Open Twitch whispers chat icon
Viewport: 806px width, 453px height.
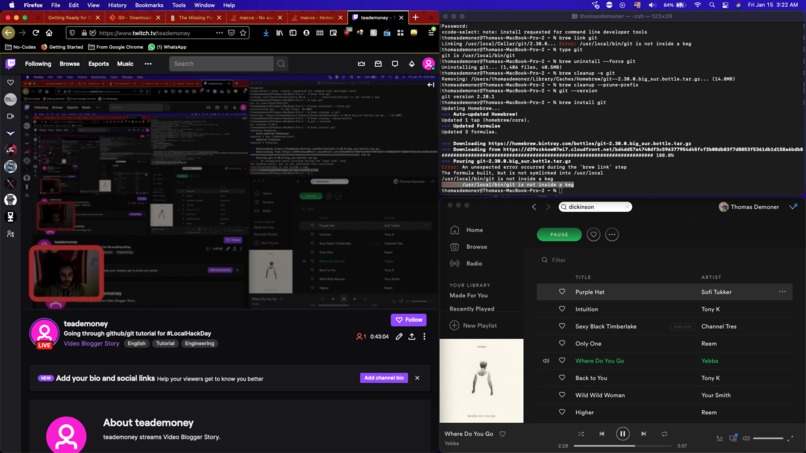click(x=395, y=64)
